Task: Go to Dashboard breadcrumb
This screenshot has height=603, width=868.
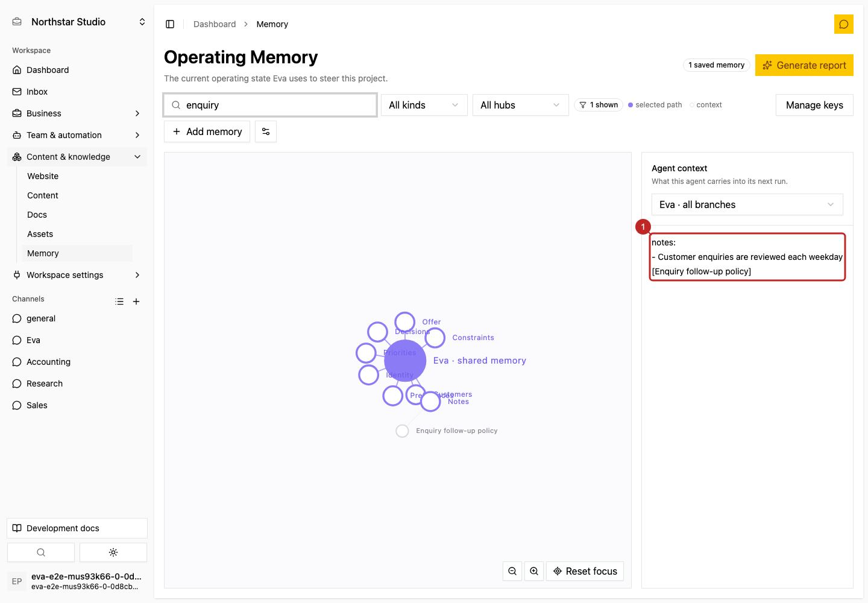Action: (x=215, y=24)
